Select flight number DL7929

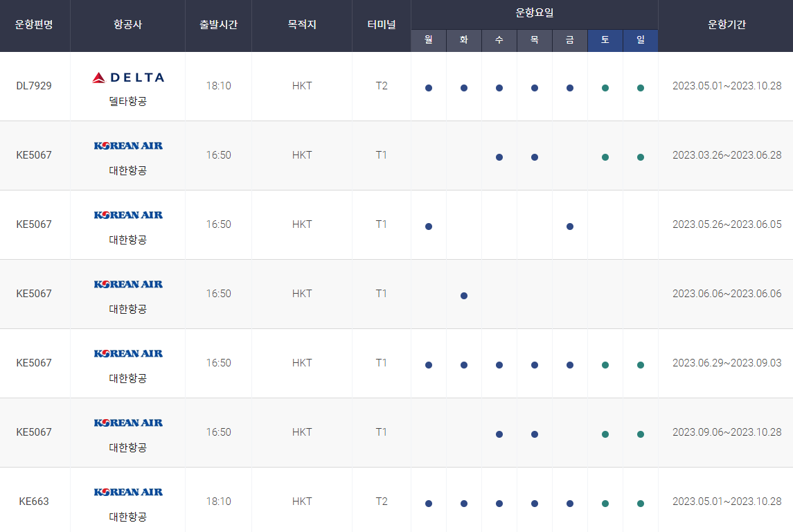tap(34, 86)
